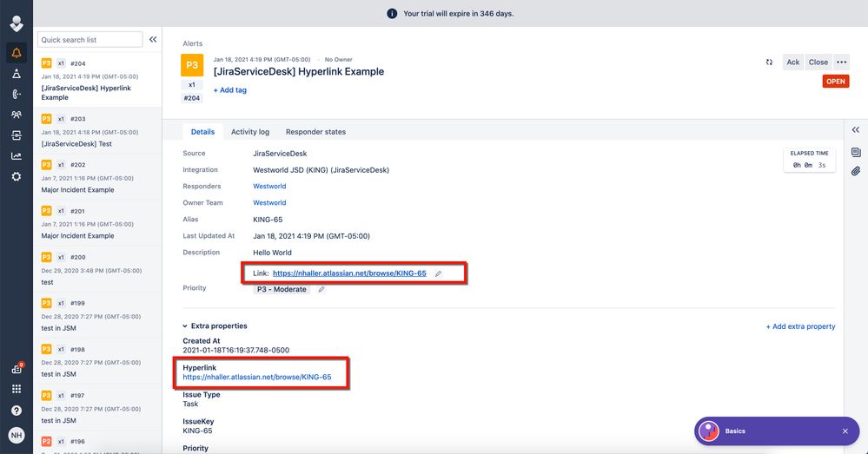This screenshot has width=868, height=454.
Task: Open the more actions ellipsis menu
Action: (x=841, y=62)
